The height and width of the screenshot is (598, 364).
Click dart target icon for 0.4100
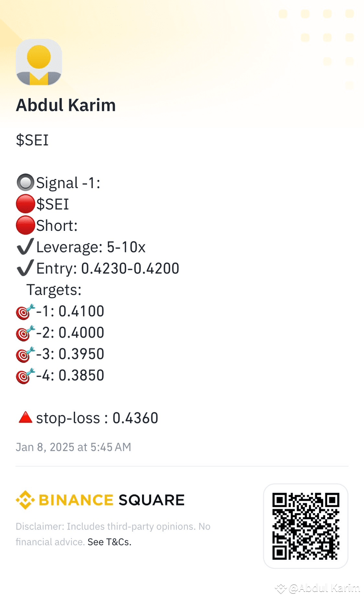pyautogui.click(x=25, y=311)
